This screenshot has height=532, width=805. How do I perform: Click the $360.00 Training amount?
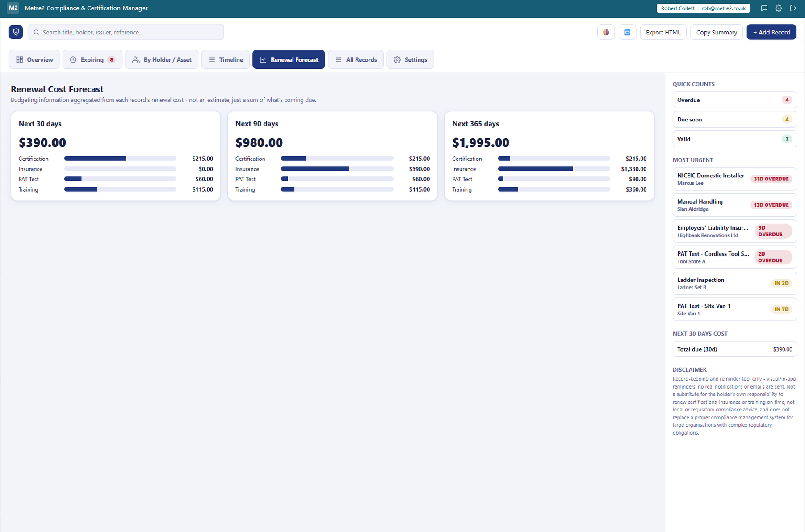coord(636,189)
